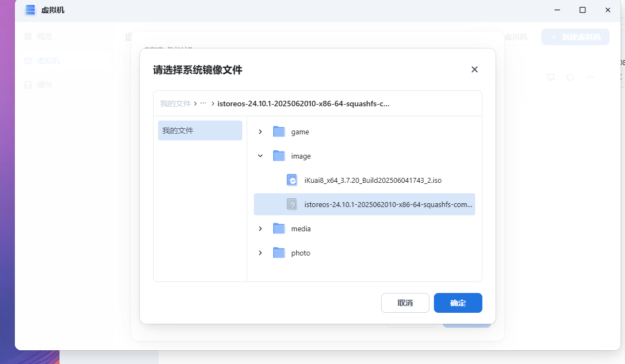Select 我的文件 in the left sidebar
The height and width of the screenshot is (364, 625).
pyautogui.click(x=200, y=131)
